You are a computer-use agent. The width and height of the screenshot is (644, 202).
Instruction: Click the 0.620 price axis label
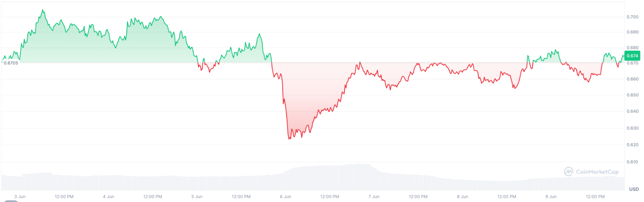coord(632,145)
